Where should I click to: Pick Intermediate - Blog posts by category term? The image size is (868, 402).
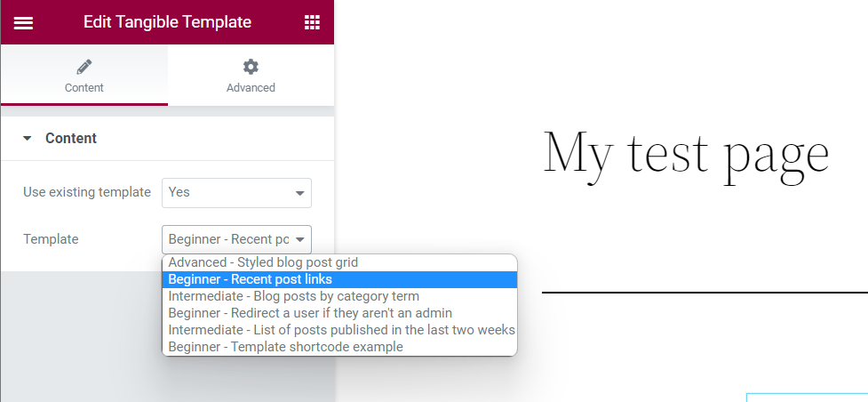(293, 296)
